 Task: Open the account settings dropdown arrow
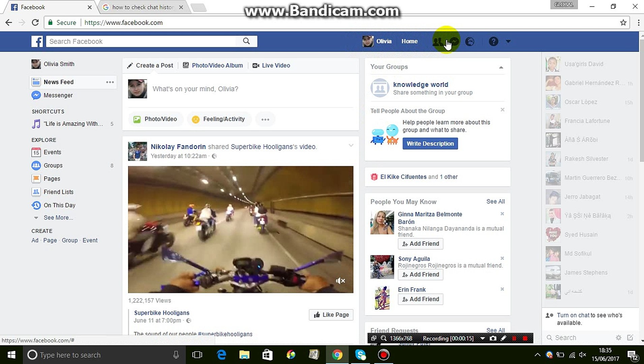tap(508, 41)
